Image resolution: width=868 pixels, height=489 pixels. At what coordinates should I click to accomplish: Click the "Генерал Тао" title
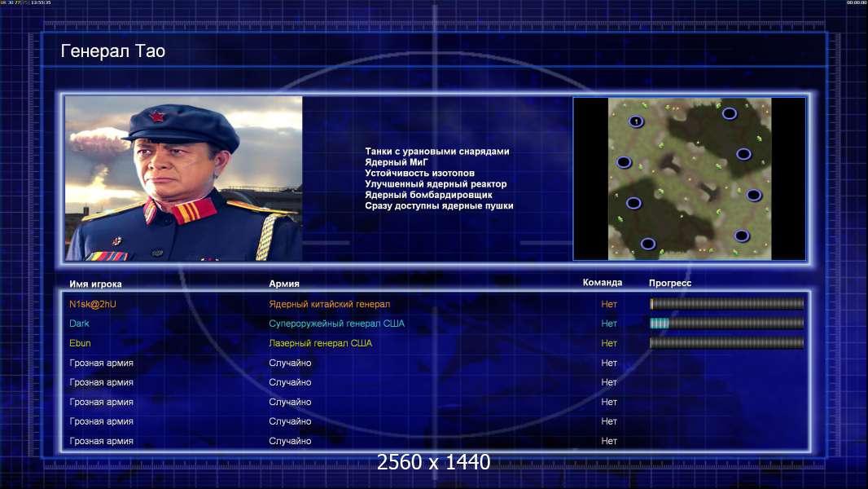point(113,51)
